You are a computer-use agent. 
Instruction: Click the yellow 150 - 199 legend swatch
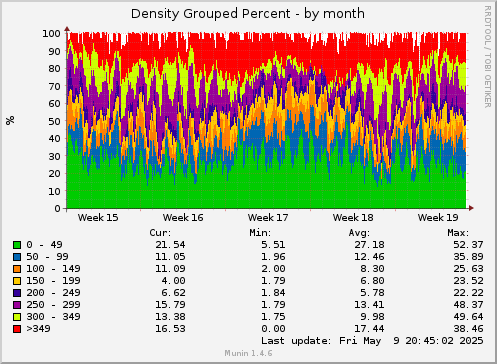point(17,281)
